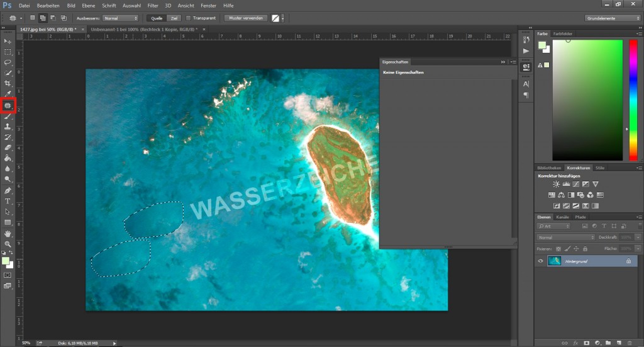Click the layer effects fx icon
The height and width of the screenshot is (347, 644).
(575, 343)
